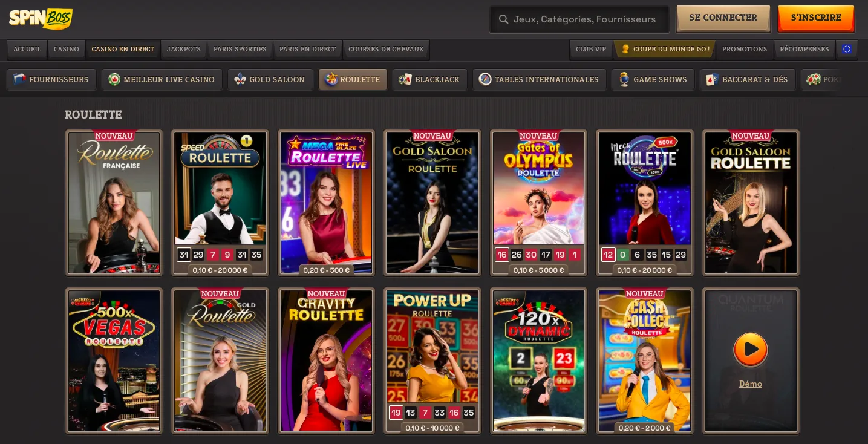The width and height of the screenshot is (868, 444).
Task: Open the Club VIP page
Action: coord(591,49)
